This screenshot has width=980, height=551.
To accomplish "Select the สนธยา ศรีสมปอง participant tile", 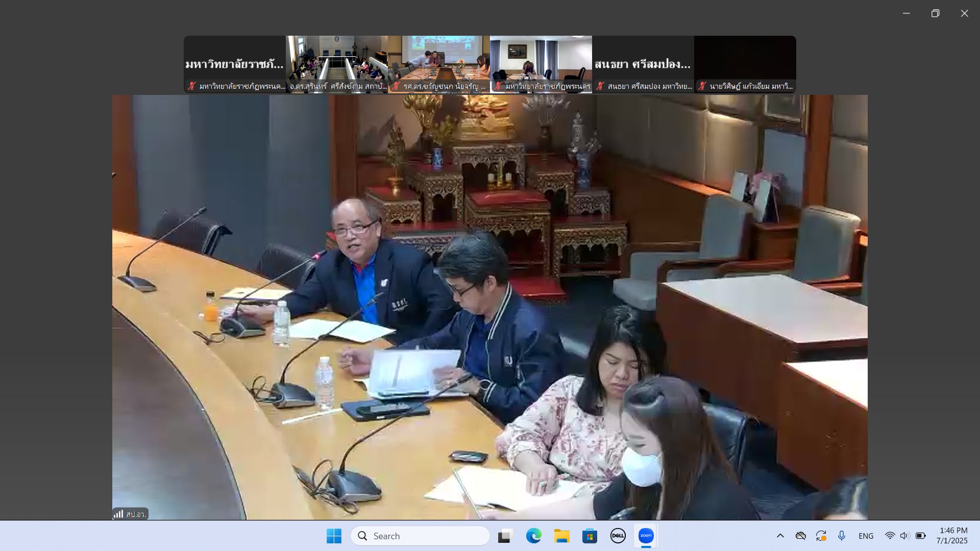I will point(643,64).
